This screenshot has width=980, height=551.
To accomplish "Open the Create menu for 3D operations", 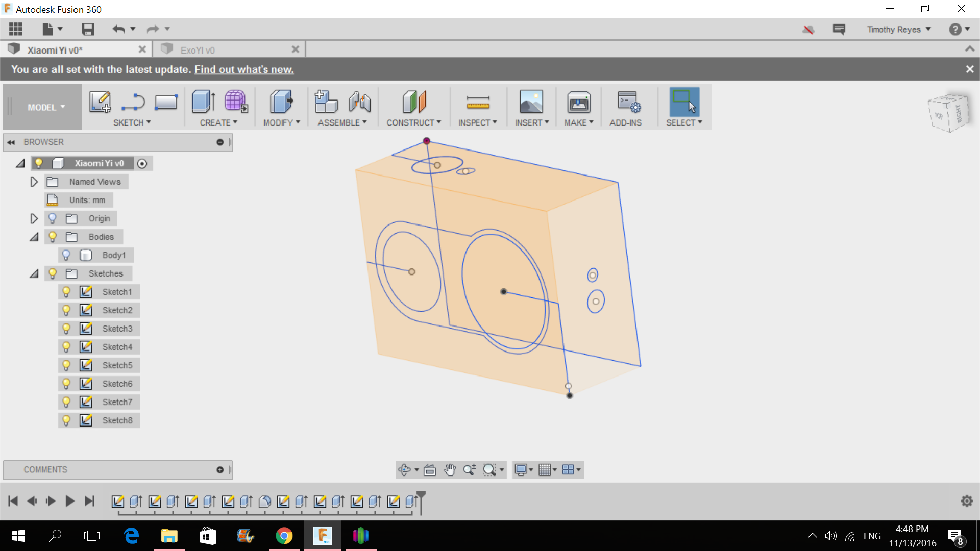I will 218,122.
